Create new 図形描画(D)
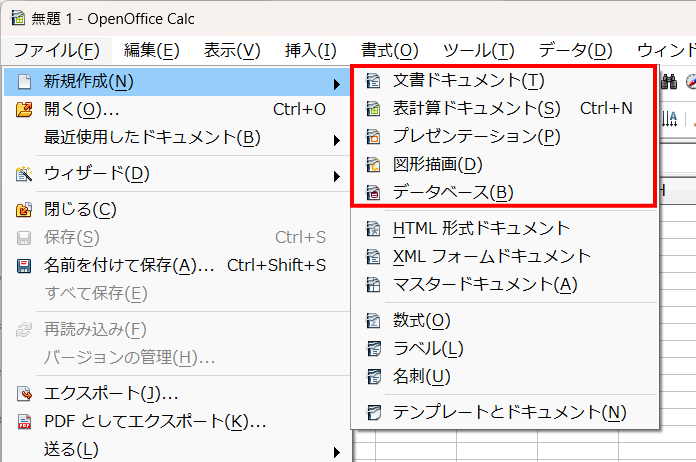696x462 pixels. click(x=504, y=165)
